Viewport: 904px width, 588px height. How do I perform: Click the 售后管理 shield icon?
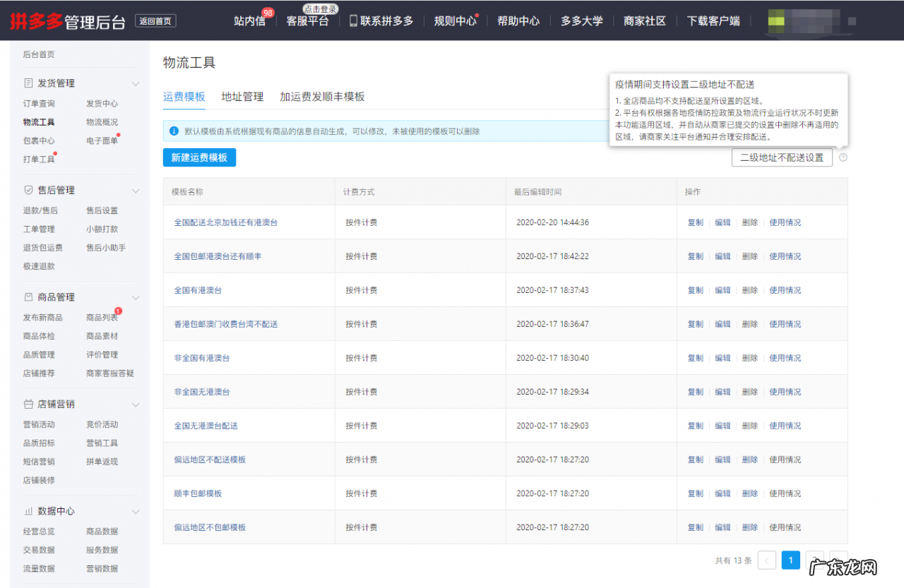(28, 191)
